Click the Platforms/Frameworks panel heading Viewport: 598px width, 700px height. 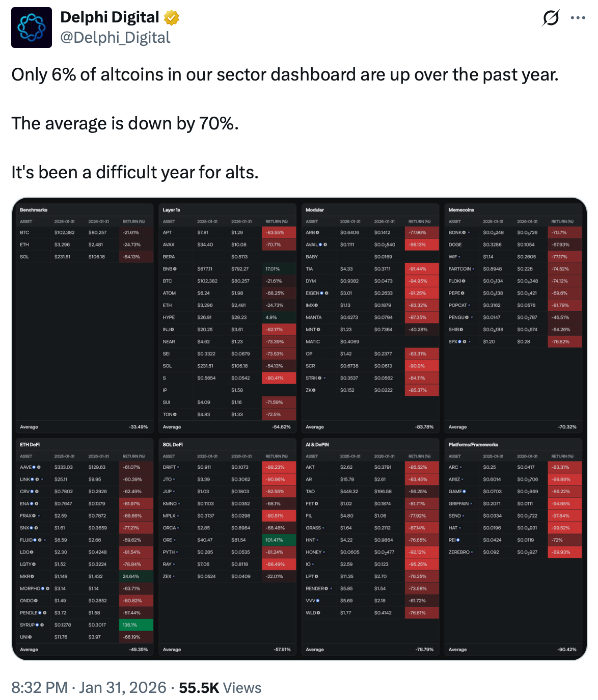[x=473, y=445]
